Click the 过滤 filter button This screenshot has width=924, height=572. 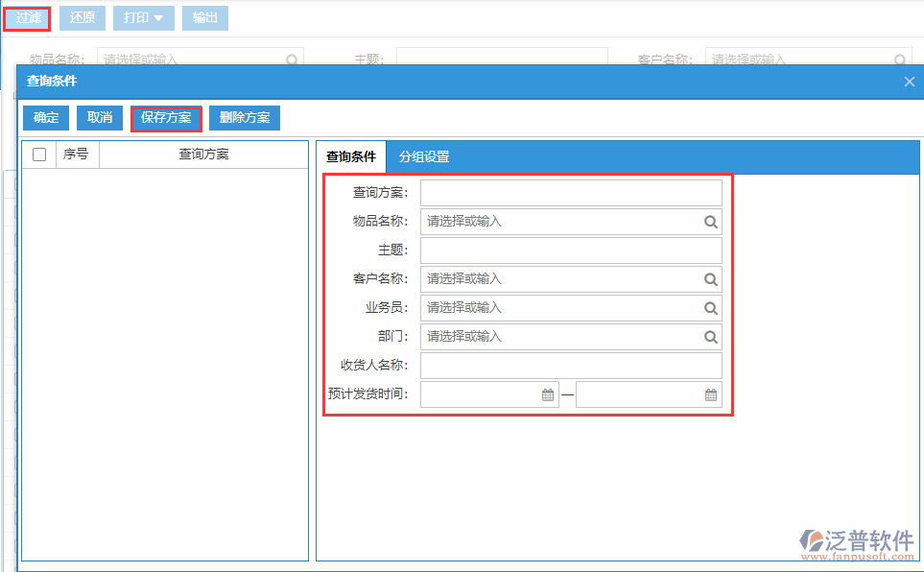[27, 17]
